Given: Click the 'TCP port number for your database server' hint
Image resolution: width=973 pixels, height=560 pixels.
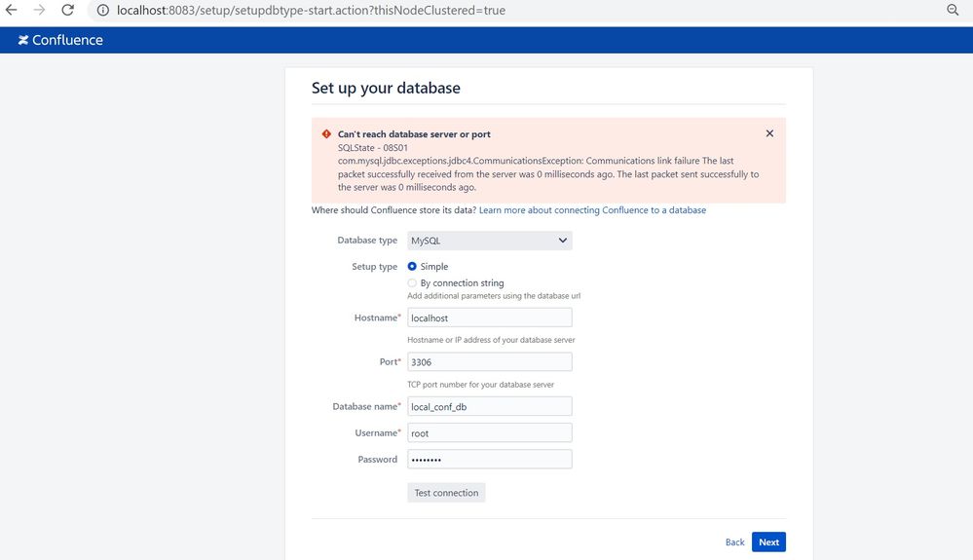Looking at the screenshot, I should click(x=481, y=385).
